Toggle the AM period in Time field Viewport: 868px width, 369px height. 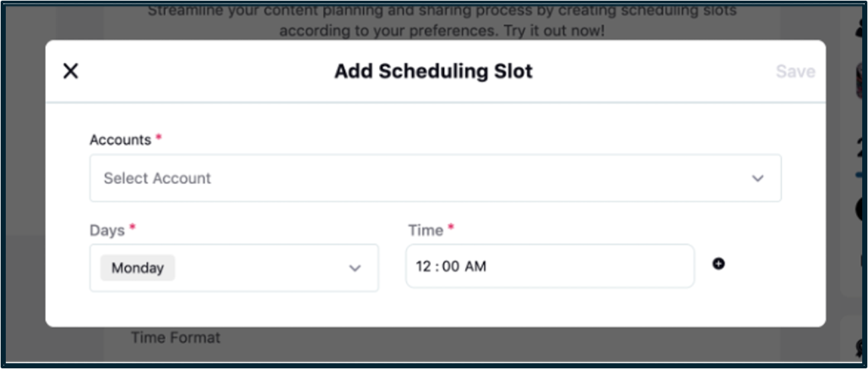[x=475, y=267]
